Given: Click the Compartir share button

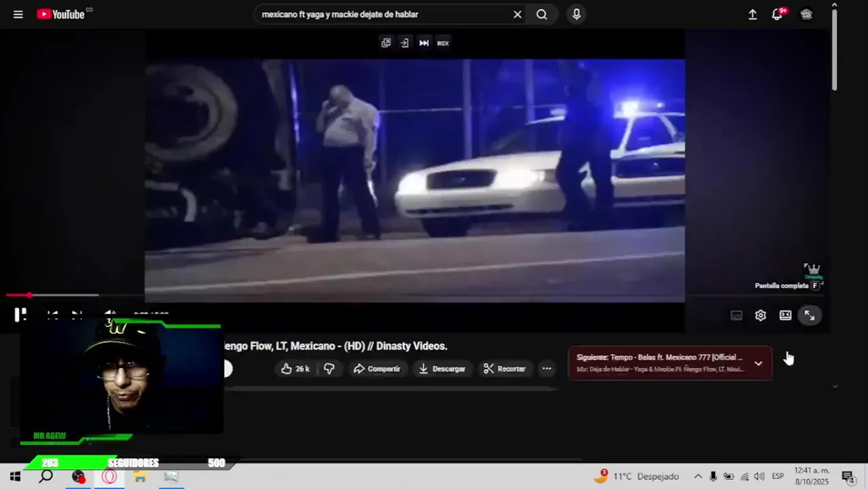Looking at the screenshot, I should coord(377,369).
